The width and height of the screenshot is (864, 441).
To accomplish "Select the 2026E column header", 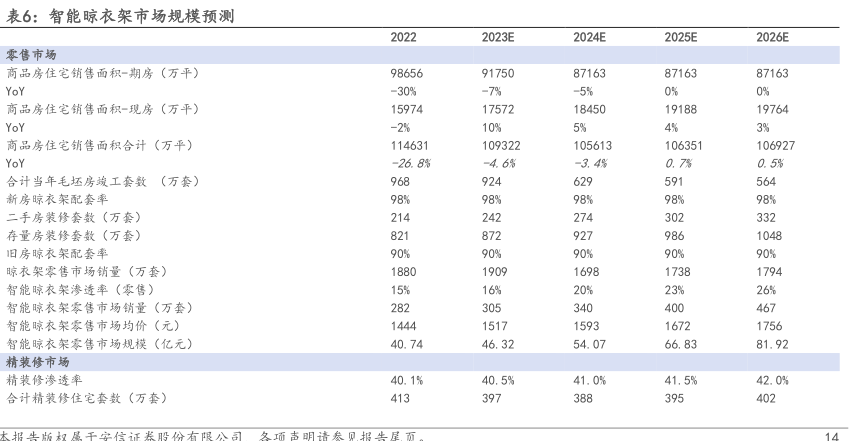I will pyautogui.click(x=773, y=38).
